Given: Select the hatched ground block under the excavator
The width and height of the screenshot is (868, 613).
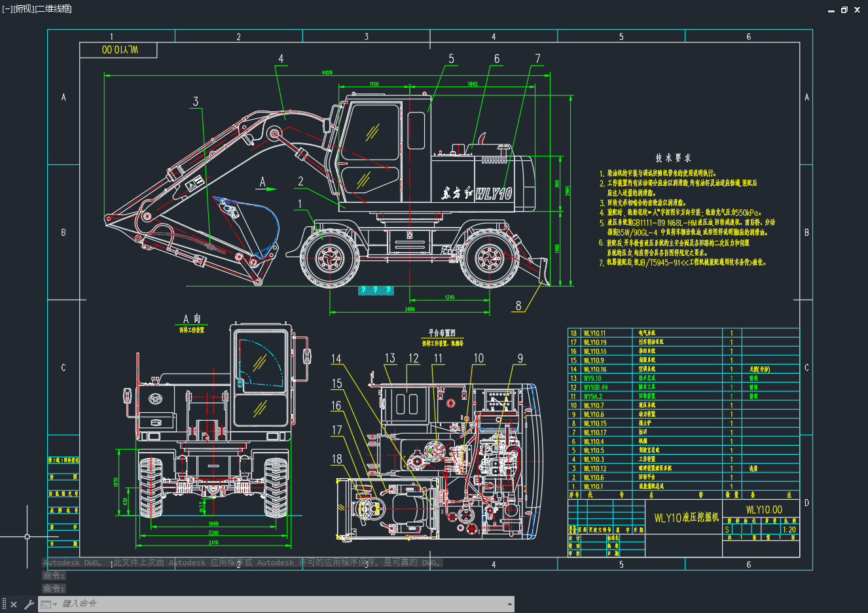Looking at the screenshot, I should point(376,290).
